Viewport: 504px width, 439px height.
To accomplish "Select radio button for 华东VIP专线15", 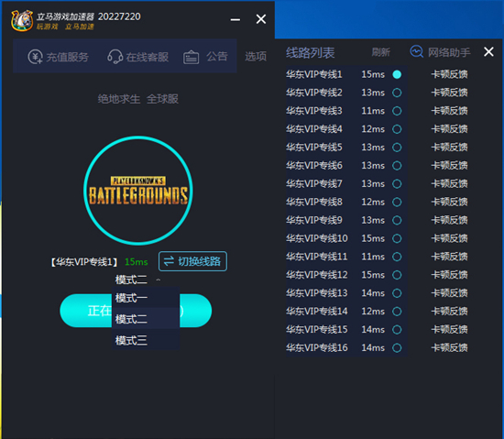I will pyautogui.click(x=397, y=329).
